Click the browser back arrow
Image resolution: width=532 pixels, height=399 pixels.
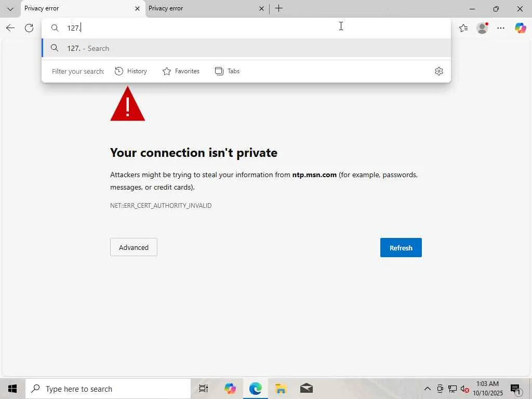pos(10,28)
